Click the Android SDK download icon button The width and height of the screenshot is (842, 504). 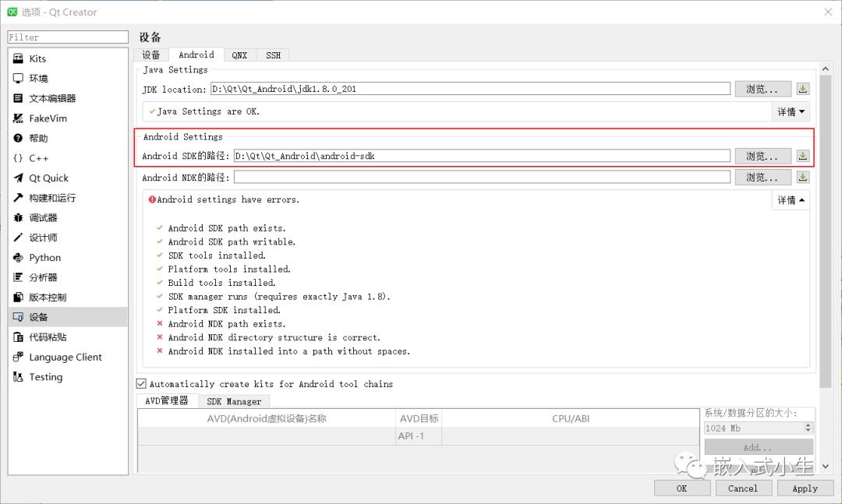(803, 157)
